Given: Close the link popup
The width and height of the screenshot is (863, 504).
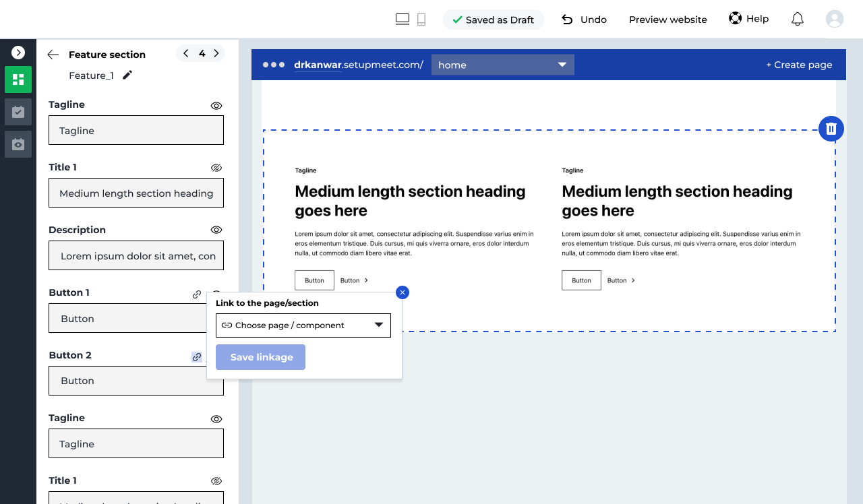Looking at the screenshot, I should click(403, 292).
